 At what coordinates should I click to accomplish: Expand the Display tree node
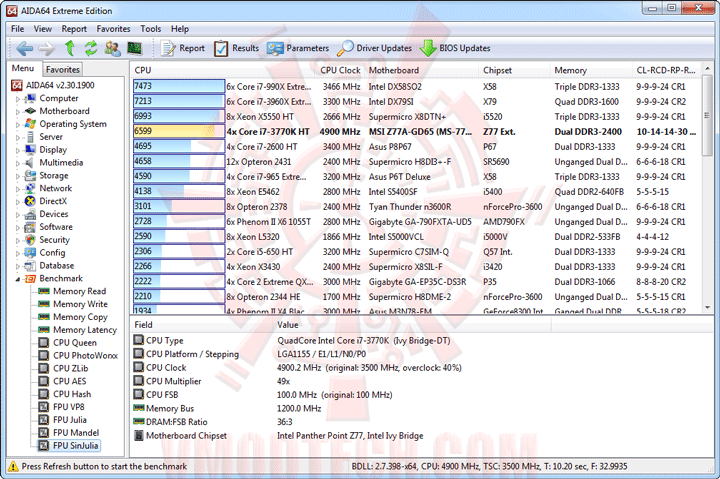click(18, 150)
